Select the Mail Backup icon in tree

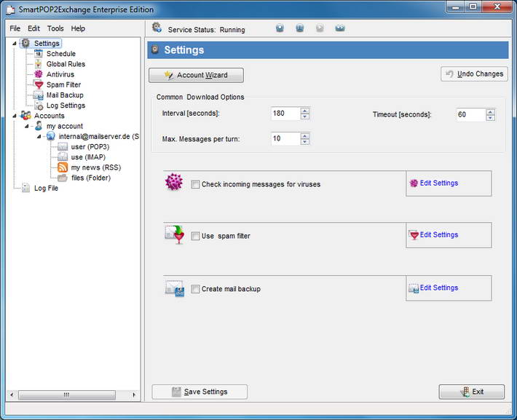(39, 95)
